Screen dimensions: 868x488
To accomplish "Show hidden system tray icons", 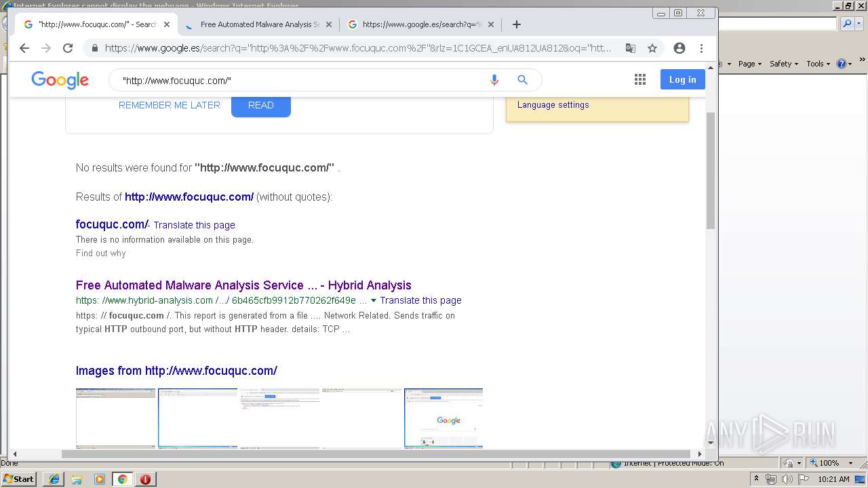I will [757, 479].
